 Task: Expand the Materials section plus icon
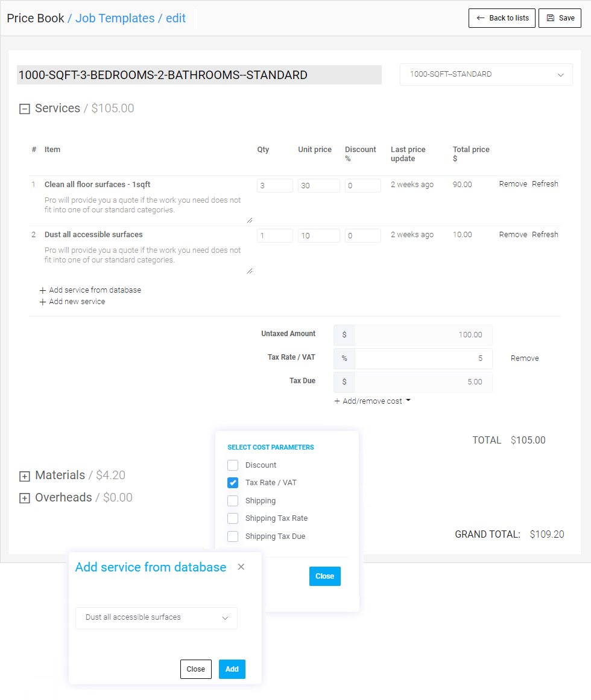[25, 476]
